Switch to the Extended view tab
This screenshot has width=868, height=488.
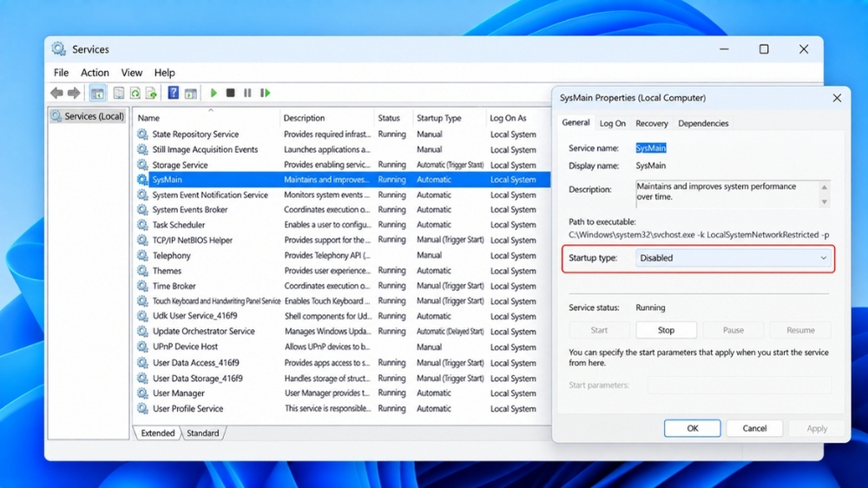158,433
